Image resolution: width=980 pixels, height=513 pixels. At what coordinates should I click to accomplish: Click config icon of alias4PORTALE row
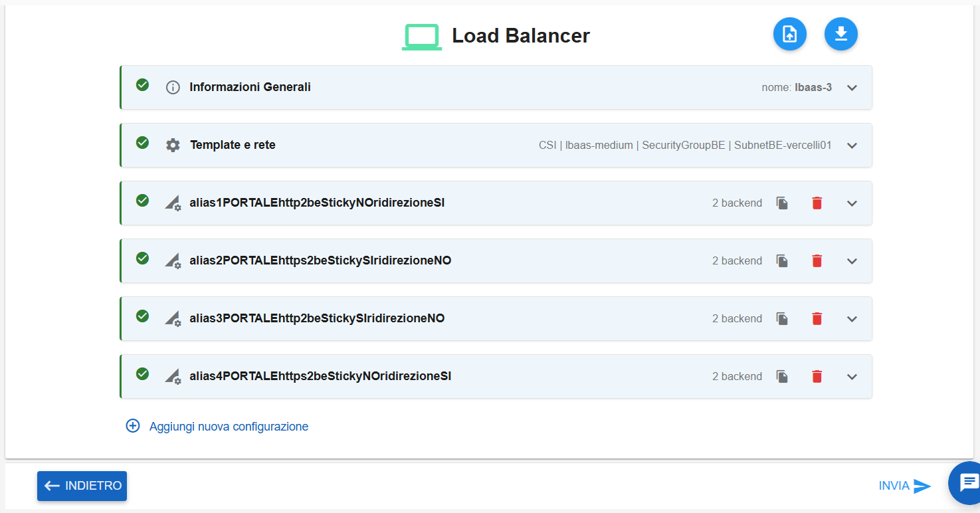173,377
